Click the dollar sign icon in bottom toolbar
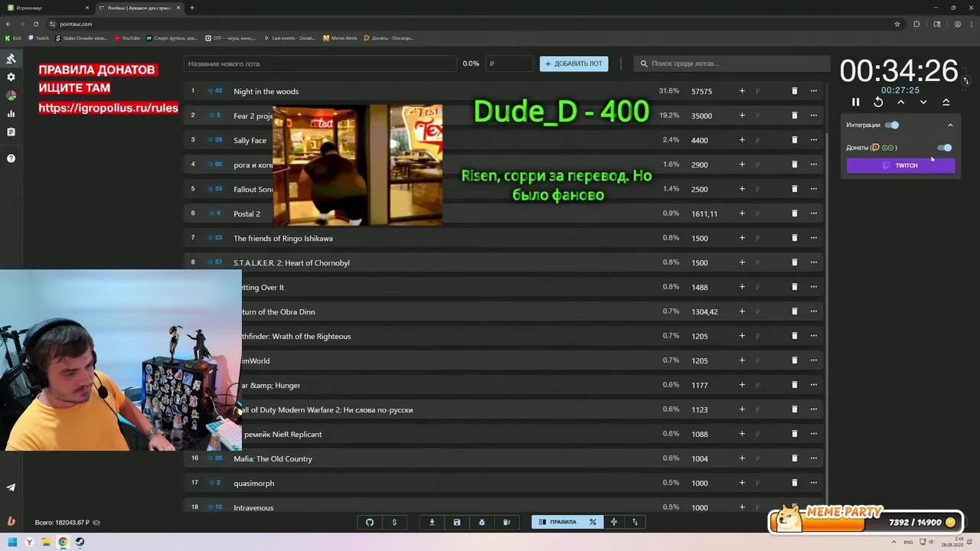 pos(394,522)
